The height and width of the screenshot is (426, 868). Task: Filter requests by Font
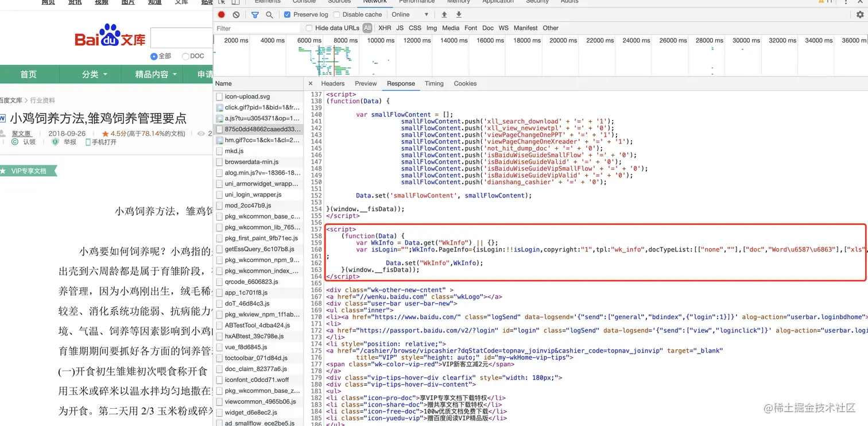(x=471, y=28)
